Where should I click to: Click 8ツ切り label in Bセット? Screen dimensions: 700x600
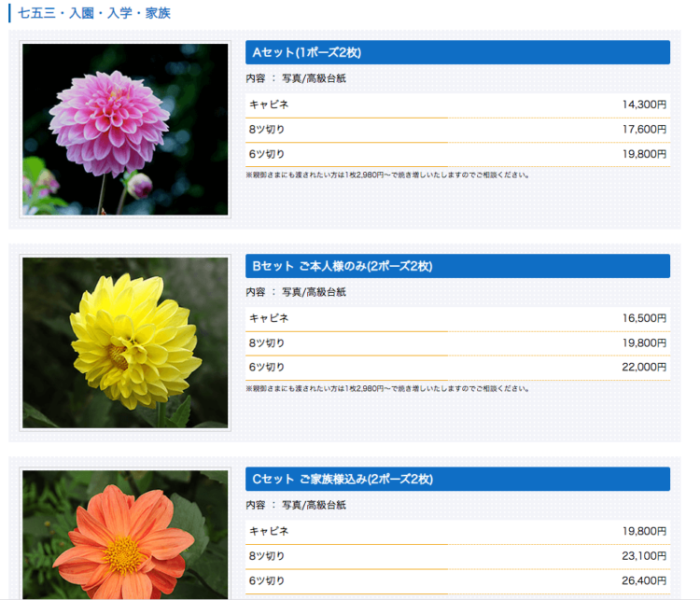tap(267, 342)
